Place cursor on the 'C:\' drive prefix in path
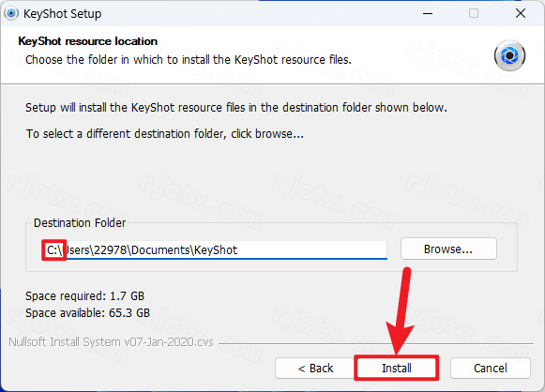This screenshot has width=545, height=392. point(54,249)
